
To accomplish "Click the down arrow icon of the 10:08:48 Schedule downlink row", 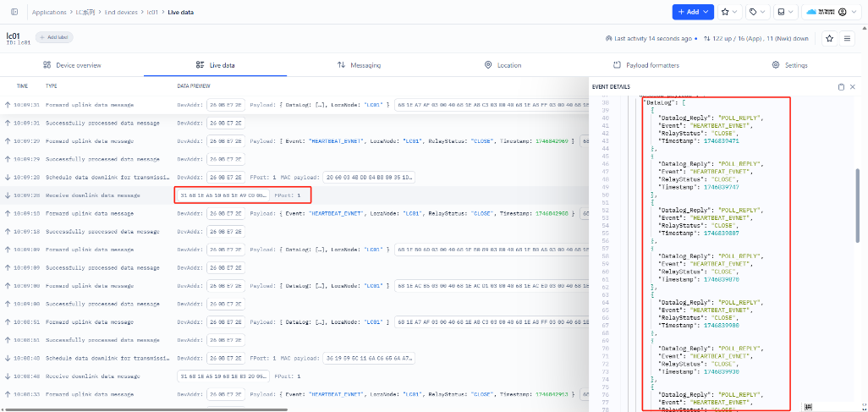I will pyautogui.click(x=8, y=358).
